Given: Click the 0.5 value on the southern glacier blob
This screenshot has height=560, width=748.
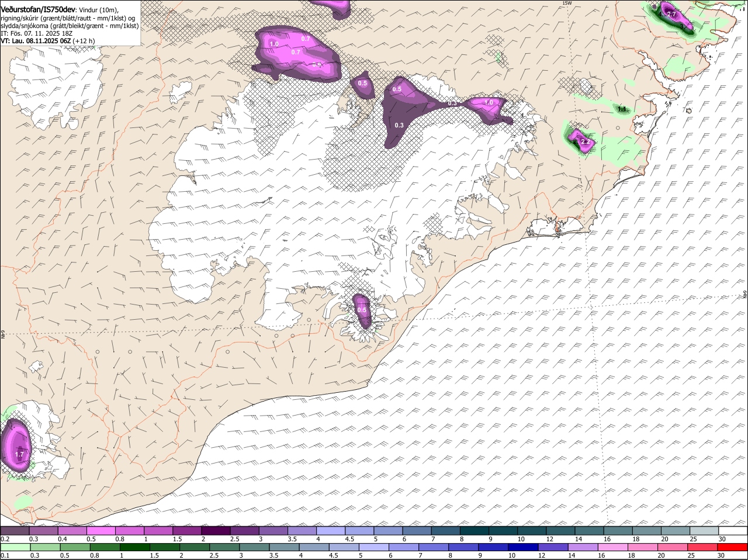Looking at the screenshot, I should tap(362, 310).
